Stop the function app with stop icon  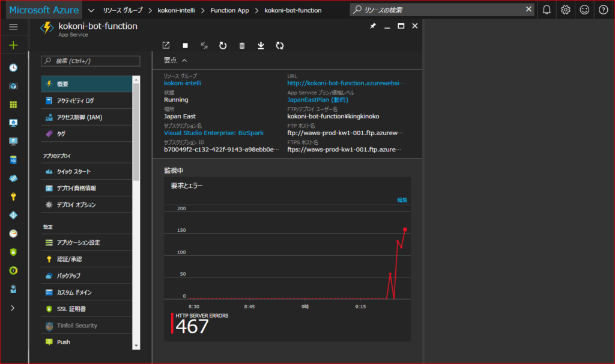[185, 46]
